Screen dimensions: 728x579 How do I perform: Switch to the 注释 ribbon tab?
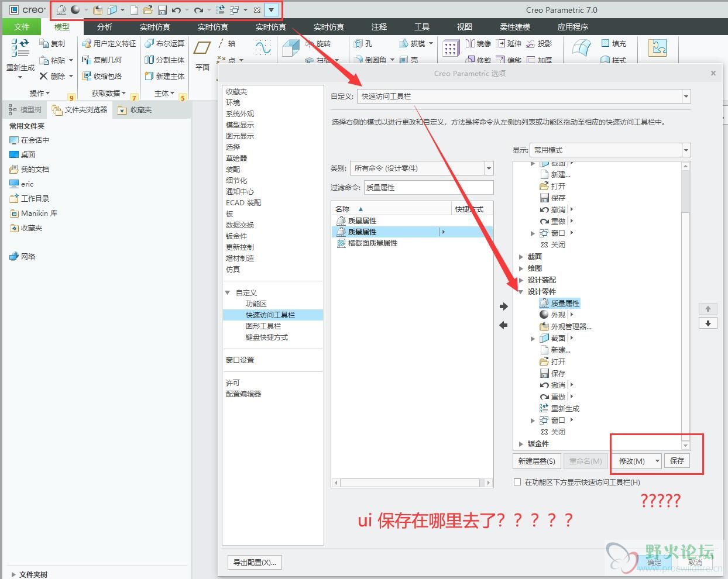coord(379,27)
